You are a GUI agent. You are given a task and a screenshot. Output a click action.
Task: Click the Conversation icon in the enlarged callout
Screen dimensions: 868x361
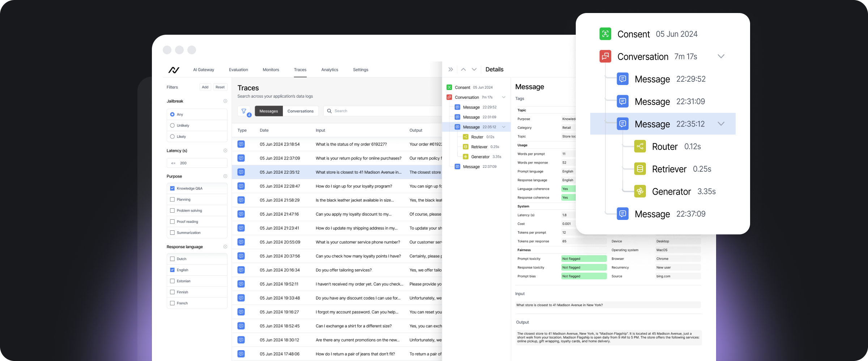click(605, 56)
